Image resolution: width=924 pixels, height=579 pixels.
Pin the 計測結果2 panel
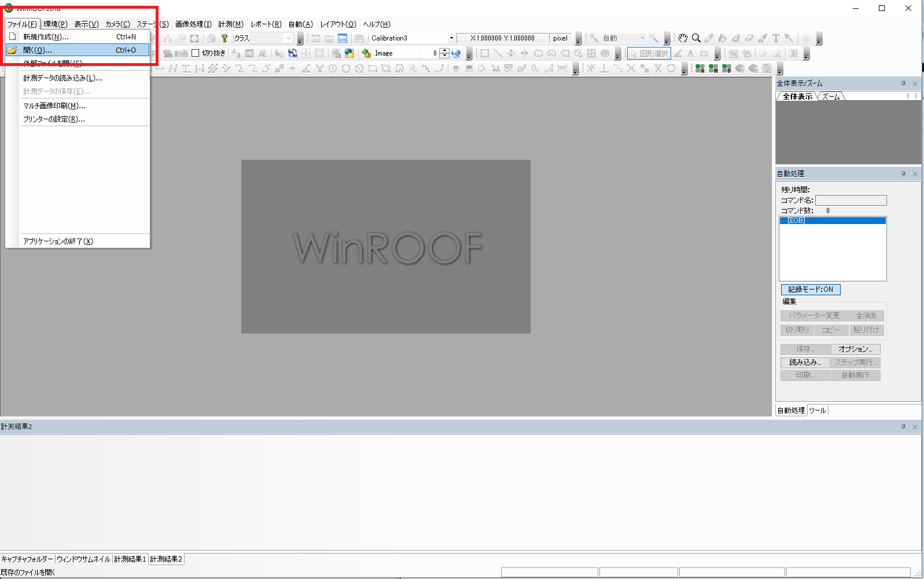903,427
